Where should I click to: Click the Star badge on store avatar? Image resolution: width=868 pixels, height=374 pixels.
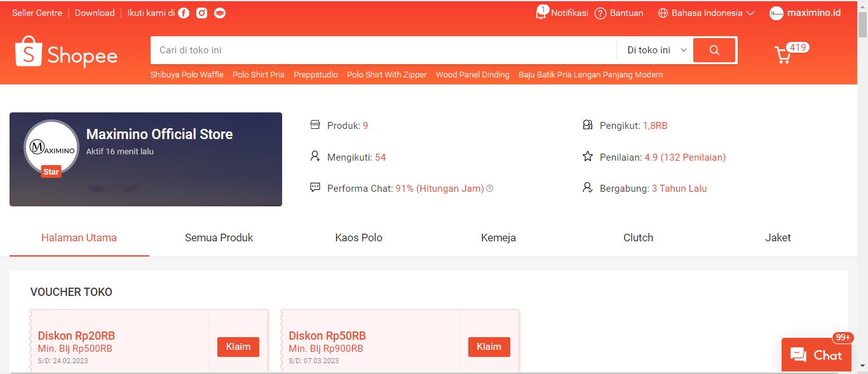(51, 171)
